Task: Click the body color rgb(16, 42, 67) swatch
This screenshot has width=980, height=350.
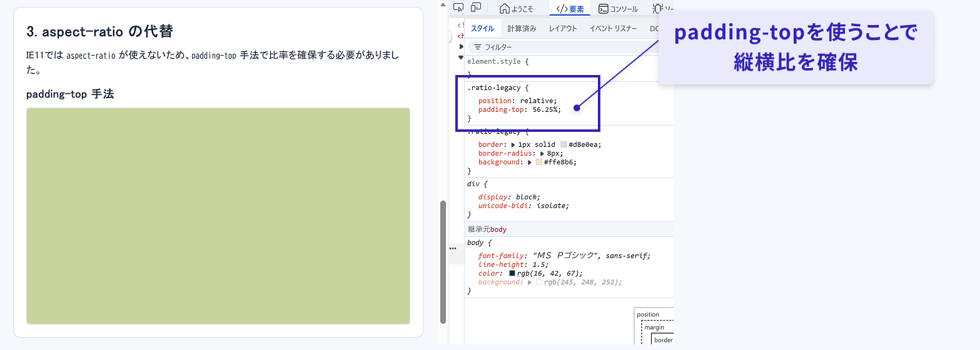Action: pyautogui.click(x=512, y=274)
